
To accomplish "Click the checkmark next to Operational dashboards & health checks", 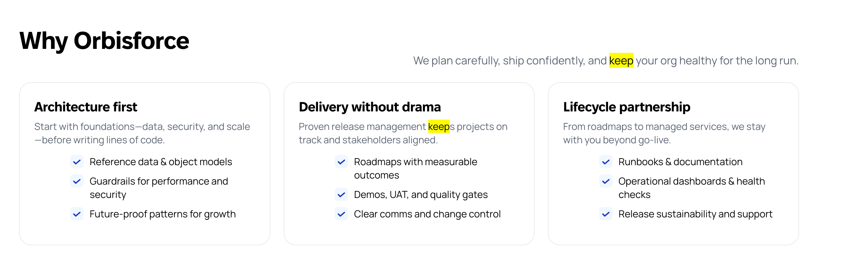I will click(x=606, y=182).
